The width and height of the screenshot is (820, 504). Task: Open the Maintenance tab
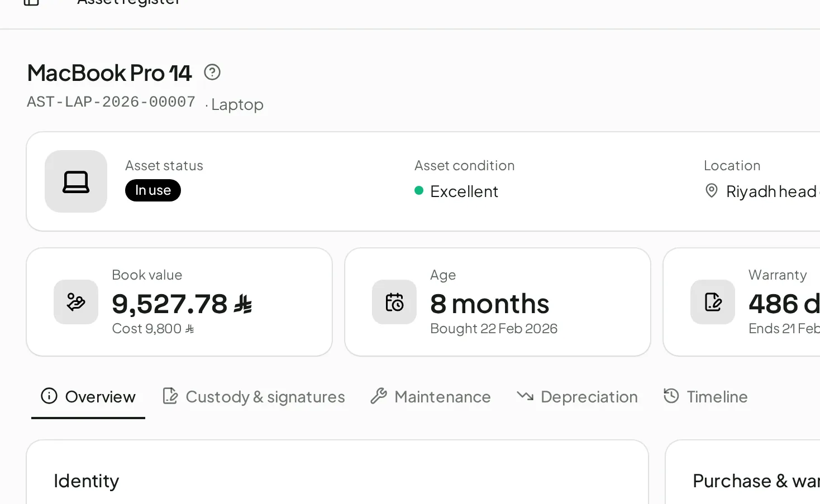(431, 397)
